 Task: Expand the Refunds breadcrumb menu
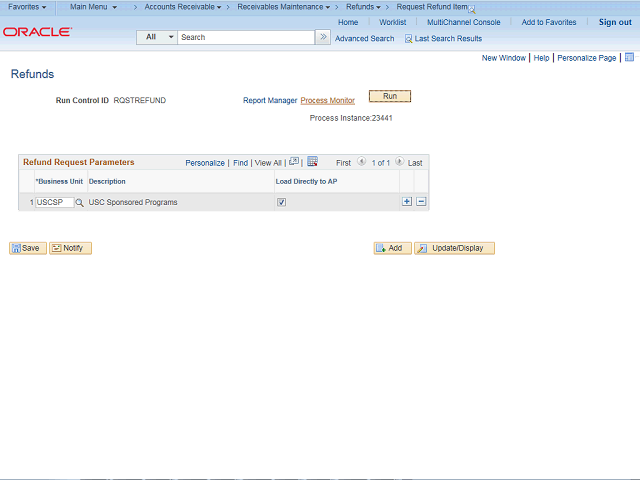363,7
